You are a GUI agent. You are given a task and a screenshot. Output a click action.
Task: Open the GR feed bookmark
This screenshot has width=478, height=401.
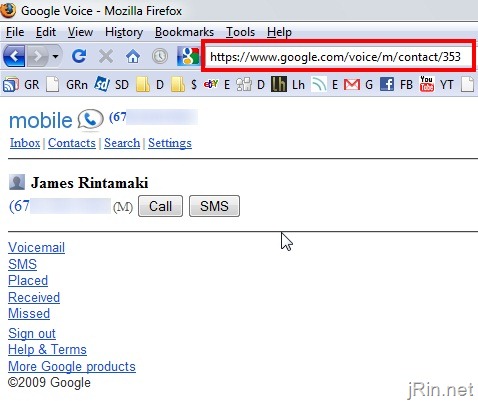pos(21,84)
